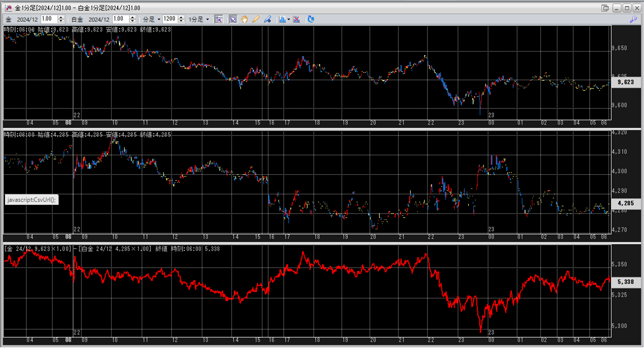The height and width of the screenshot is (348, 644).
Task: Toggle the crosshair cursor display icon
Action: click(x=219, y=20)
